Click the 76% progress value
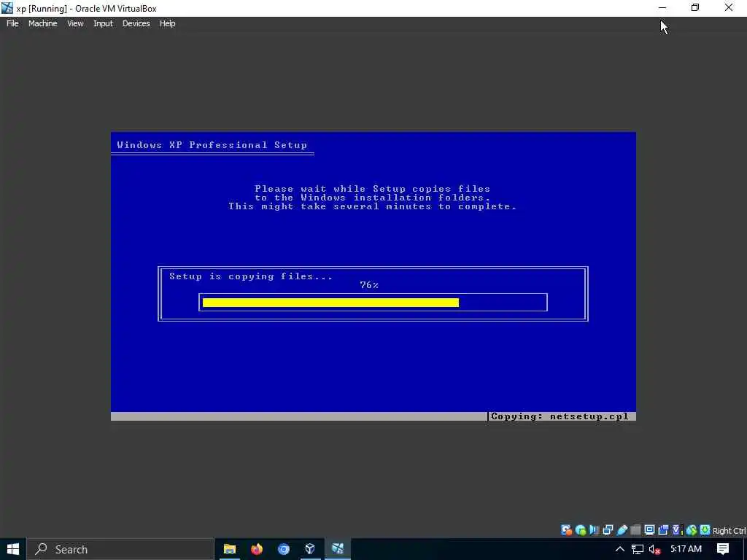The image size is (747, 560). (369, 285)
